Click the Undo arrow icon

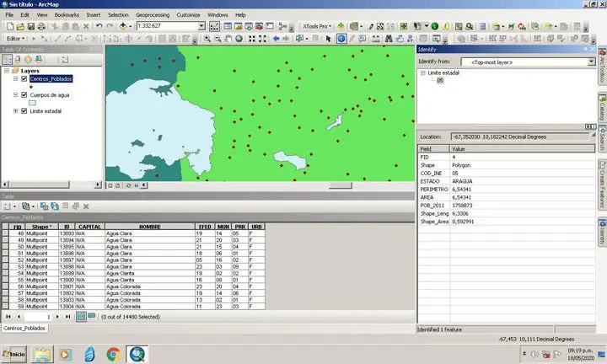(99, 27)
